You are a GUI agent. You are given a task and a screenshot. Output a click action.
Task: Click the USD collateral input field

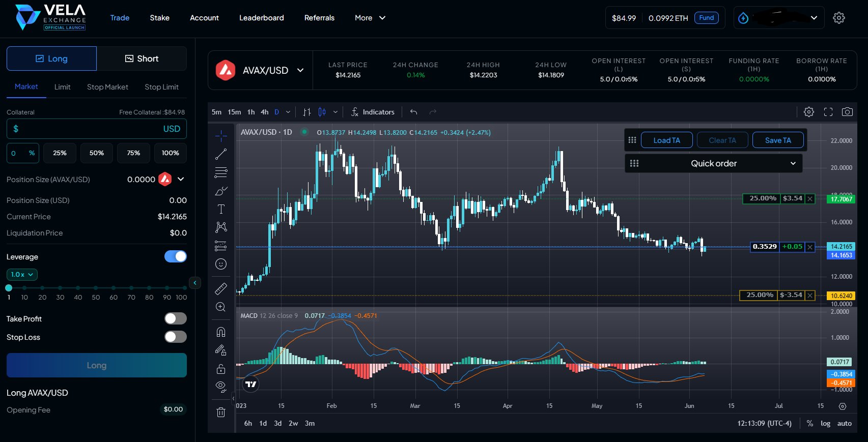pos(97,129)
